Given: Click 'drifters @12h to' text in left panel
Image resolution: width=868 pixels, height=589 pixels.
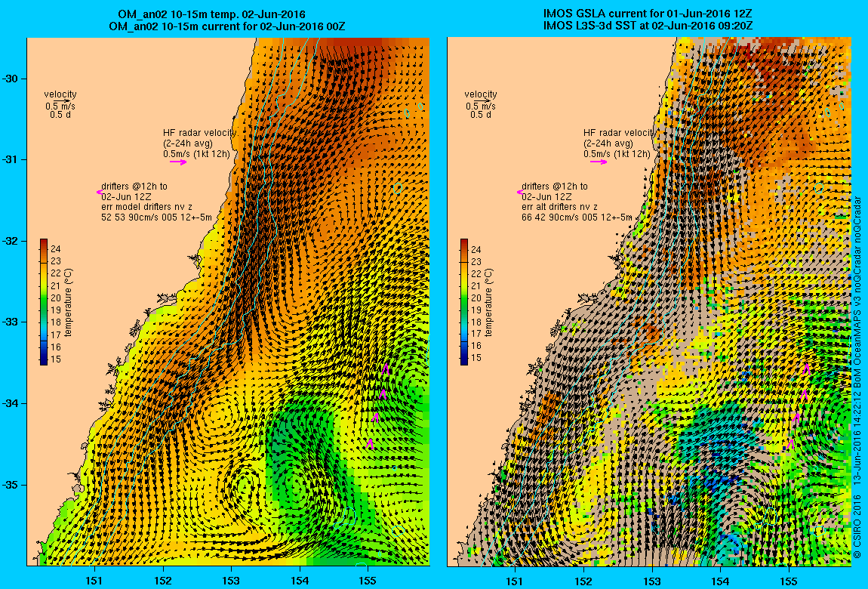Looking at the screenshot, I should pos(134,187).
